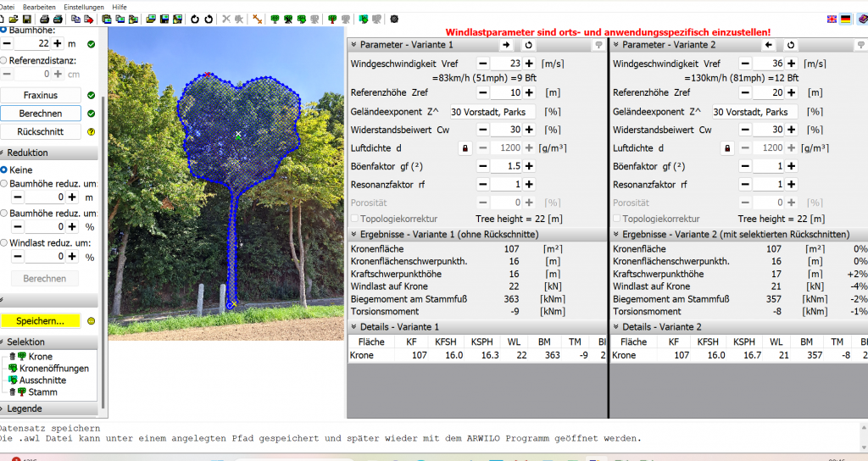The image size is (868, 461).
Task: Select the Keine reduction radio button
Action: [x=4, y=169]
